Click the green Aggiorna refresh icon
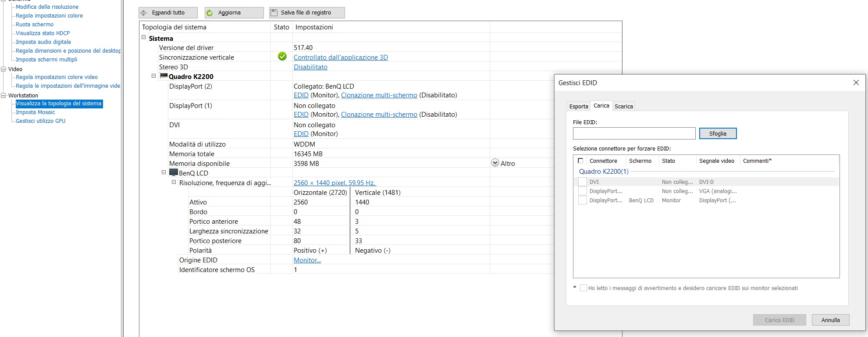The width and height of the screenshot is (868, 337). 210,13
